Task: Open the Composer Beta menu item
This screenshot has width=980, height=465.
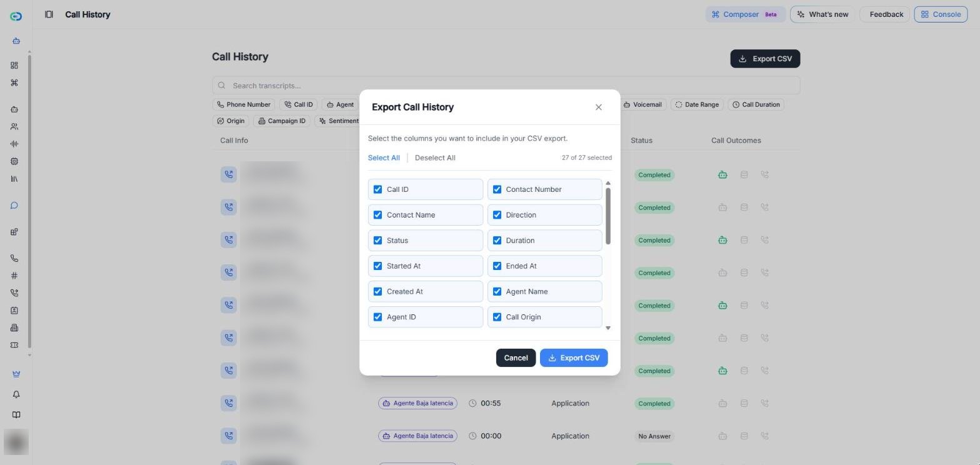Action: [x=745, y=14]
